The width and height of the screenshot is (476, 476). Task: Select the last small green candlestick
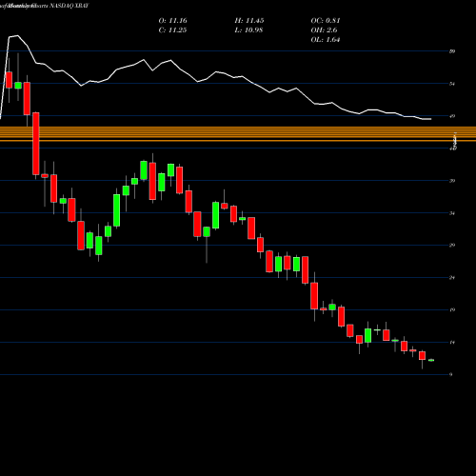(x=431, y=360)
